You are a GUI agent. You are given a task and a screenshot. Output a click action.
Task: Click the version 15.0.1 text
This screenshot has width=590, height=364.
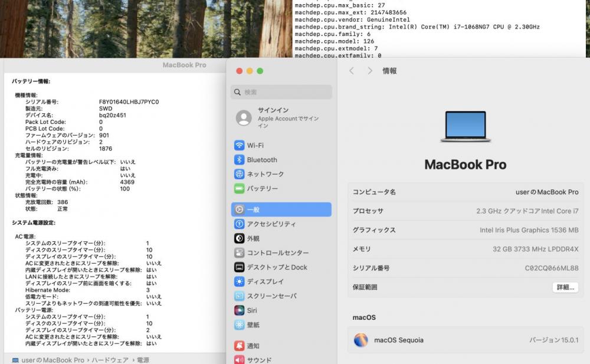[x=554, y=340]
